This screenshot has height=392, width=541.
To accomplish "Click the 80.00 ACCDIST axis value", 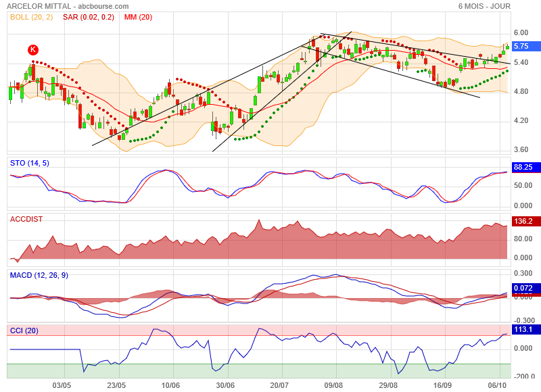I will click(x=523, y=239).
